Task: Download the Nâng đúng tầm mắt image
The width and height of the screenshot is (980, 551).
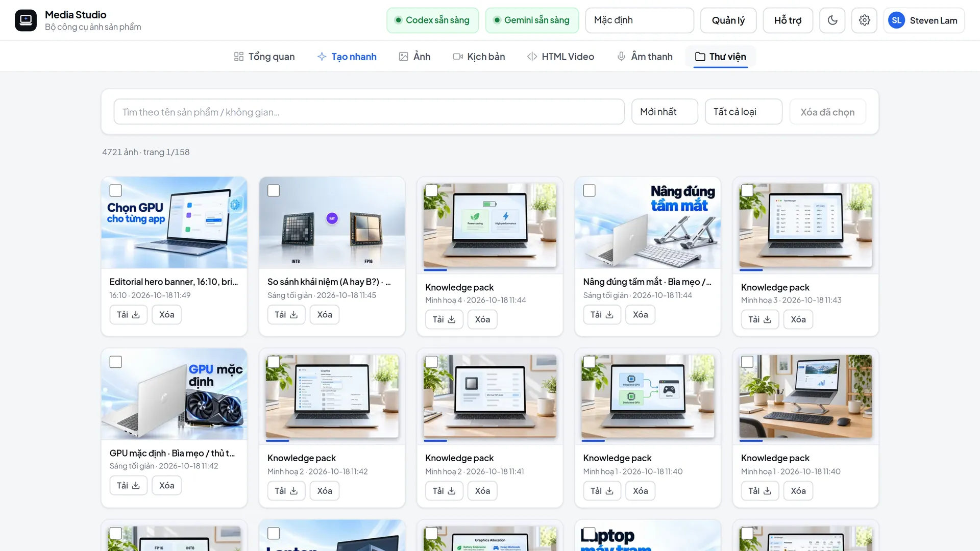Action: coord(602,315)
